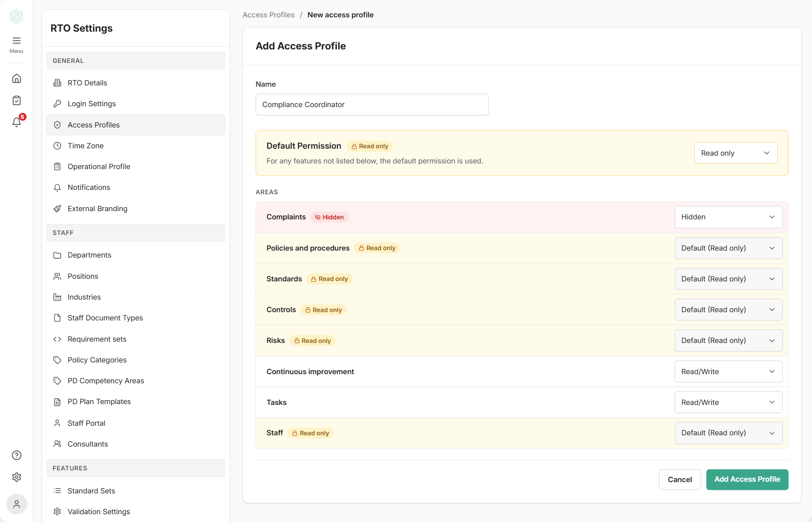Open Staff Document Types item
The width and height of the screenshot is (812, 522).
136,318
